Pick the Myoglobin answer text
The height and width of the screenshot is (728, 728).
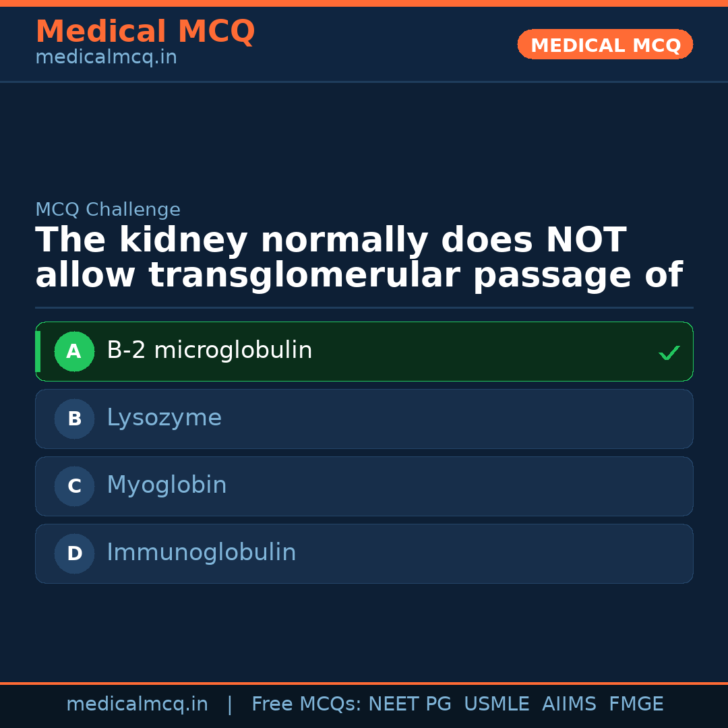pyautogui.click(x=166, y=485)
